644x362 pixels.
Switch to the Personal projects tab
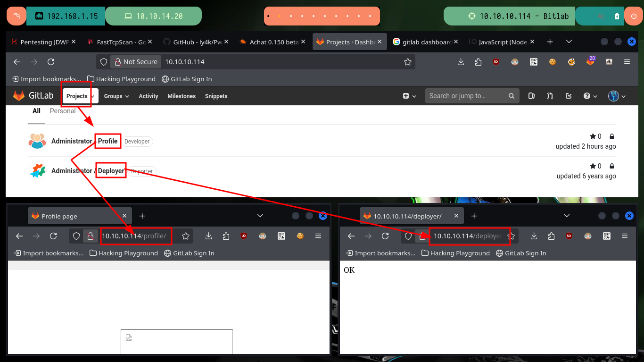coord(63,111)
